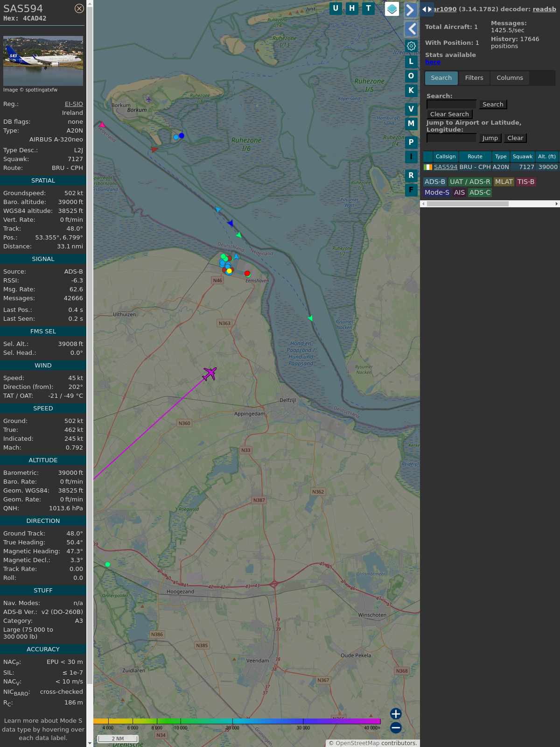560x747 pixels.
Task: Toggle the K map button
Action: click(411, 91)
